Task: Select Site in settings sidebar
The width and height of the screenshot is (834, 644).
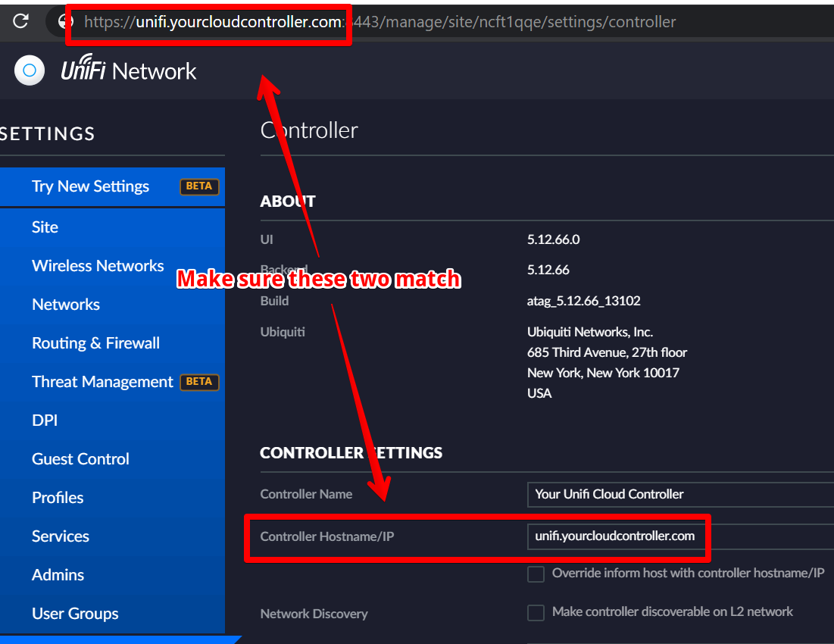Action: point(45,227)
